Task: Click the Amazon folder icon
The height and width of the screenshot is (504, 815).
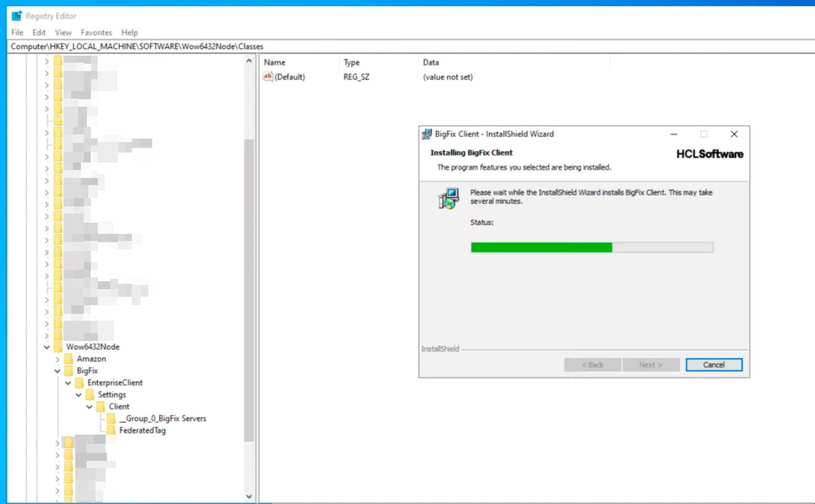Action: (x=69, y=359)
